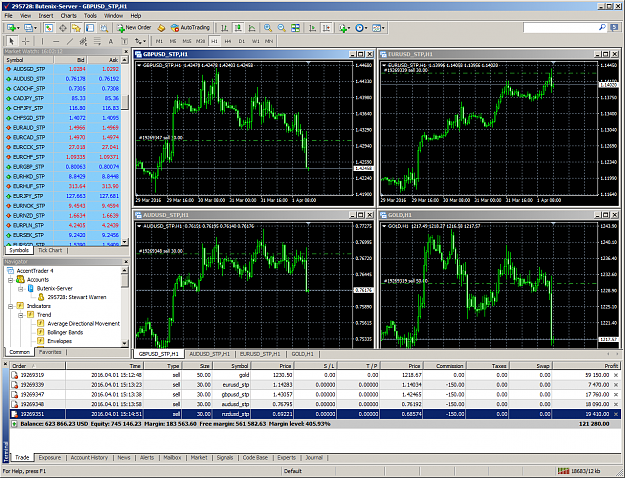This screenshot has width=625, height=478.
Task: Open the Data Window panel icon
Action: pyautogui.click(x=63, y=28)
